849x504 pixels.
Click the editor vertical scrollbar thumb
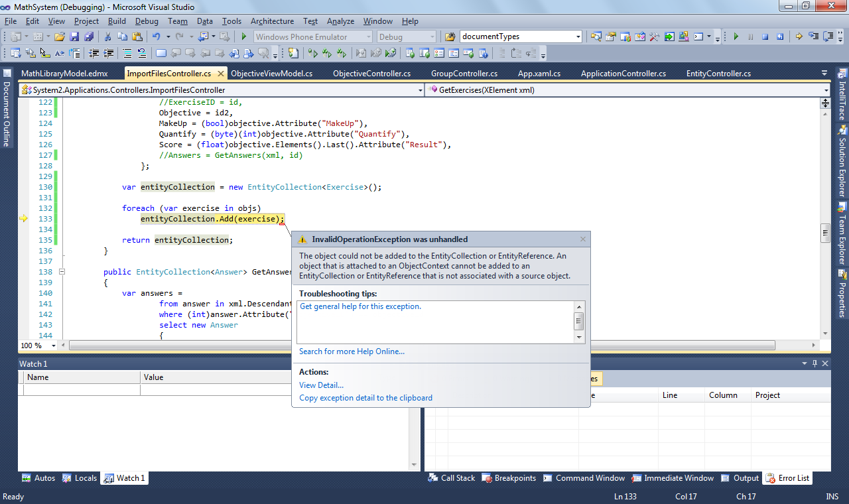pos(825,232)
